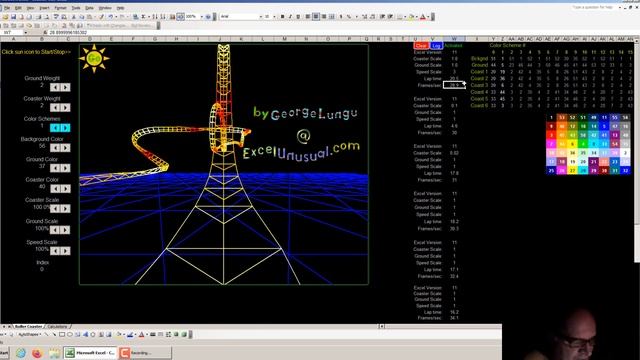Increase Ground Color with right arrow
The image size is (640, 360).
(65, 168)
